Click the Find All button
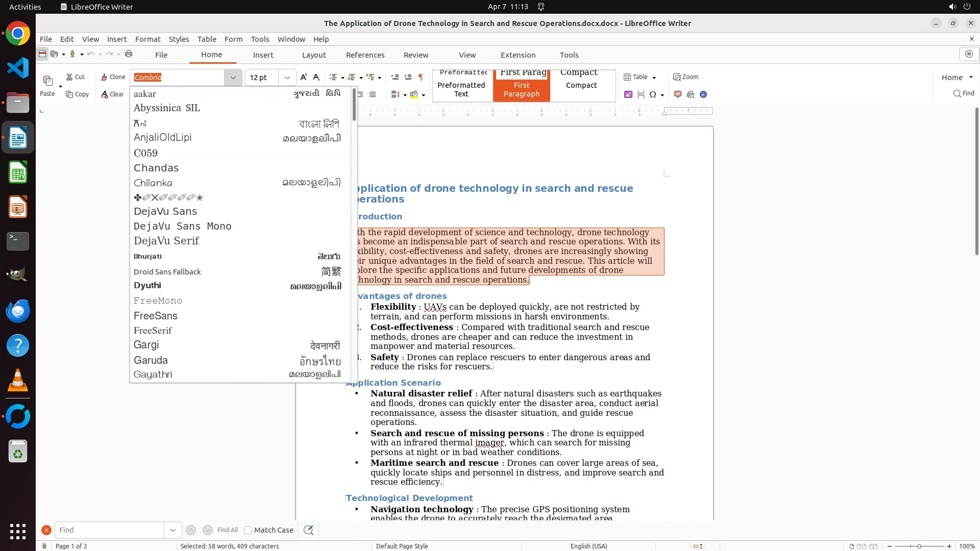 point(227,530)
